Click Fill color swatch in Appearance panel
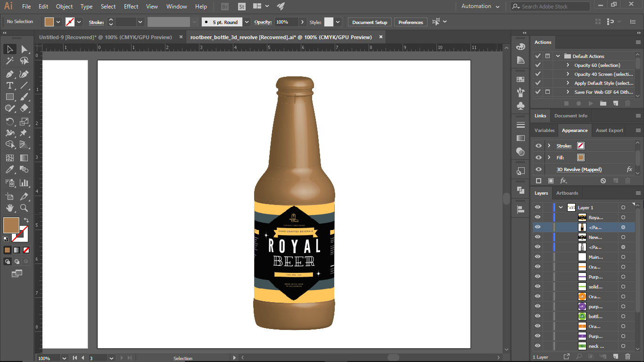 [x=581, y=157]
